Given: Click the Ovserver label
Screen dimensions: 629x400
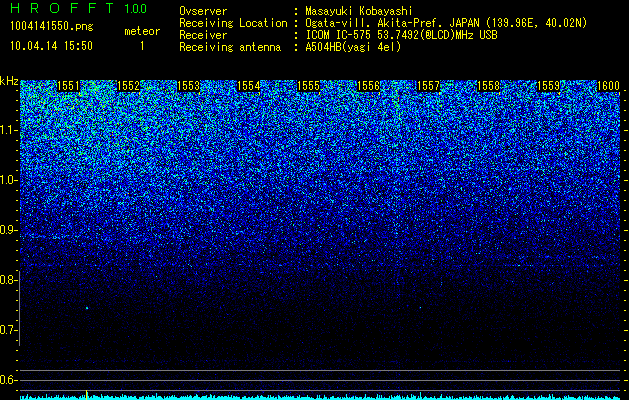Looking at the screenshot, I should coord(203,11).
